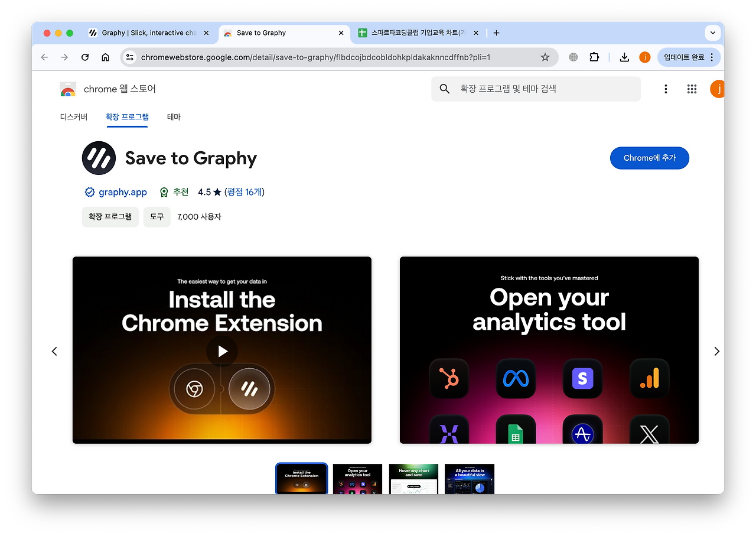Reload the current page
This screenshot has width=756, height=536.
click(85, 57)
